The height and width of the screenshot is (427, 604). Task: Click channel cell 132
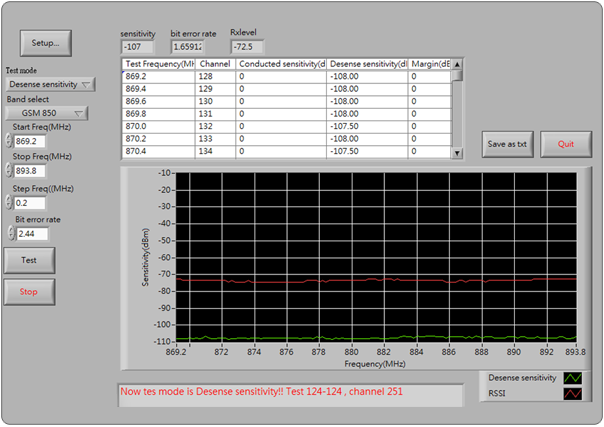coord(215,126)
